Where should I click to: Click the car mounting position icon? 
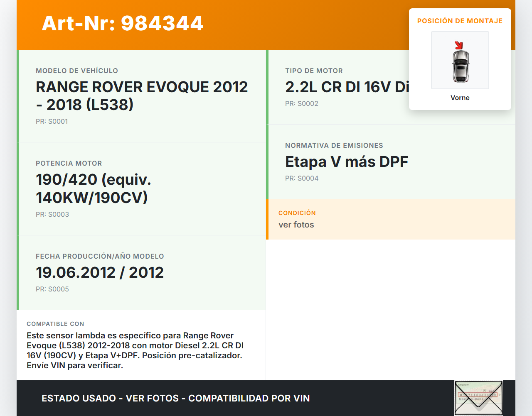(x=460, y=61)
